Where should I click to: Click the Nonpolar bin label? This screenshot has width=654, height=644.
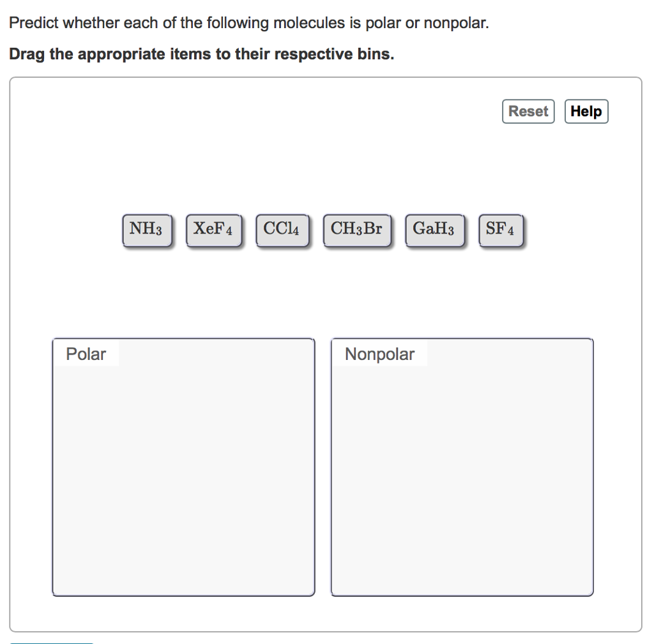click(x=379, y=354)
